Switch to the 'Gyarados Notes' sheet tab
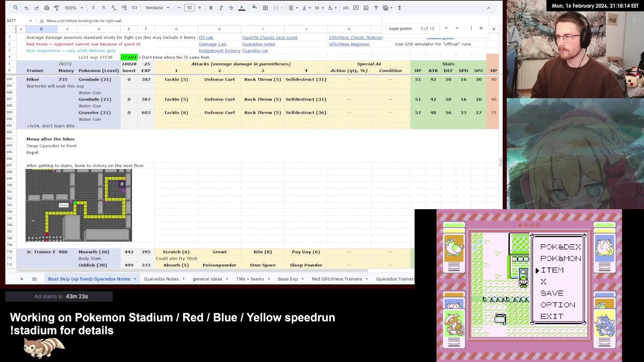 click(161, 279)
